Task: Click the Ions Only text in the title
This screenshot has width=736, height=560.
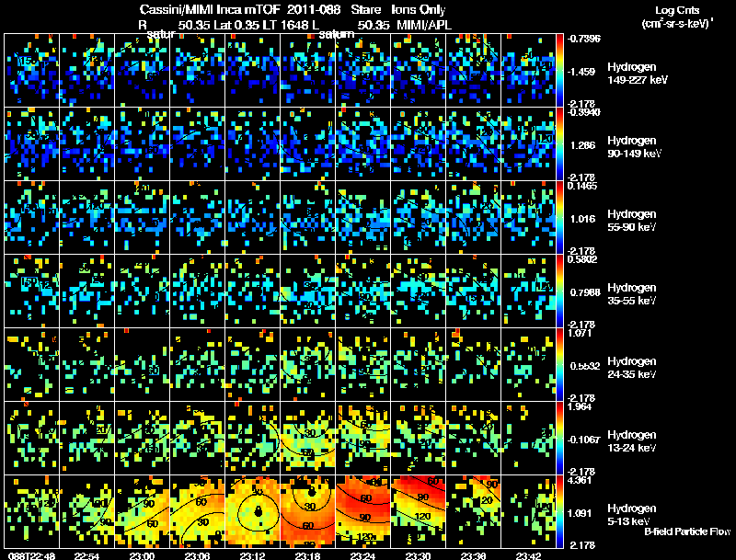Action: [x=419, y=10]
